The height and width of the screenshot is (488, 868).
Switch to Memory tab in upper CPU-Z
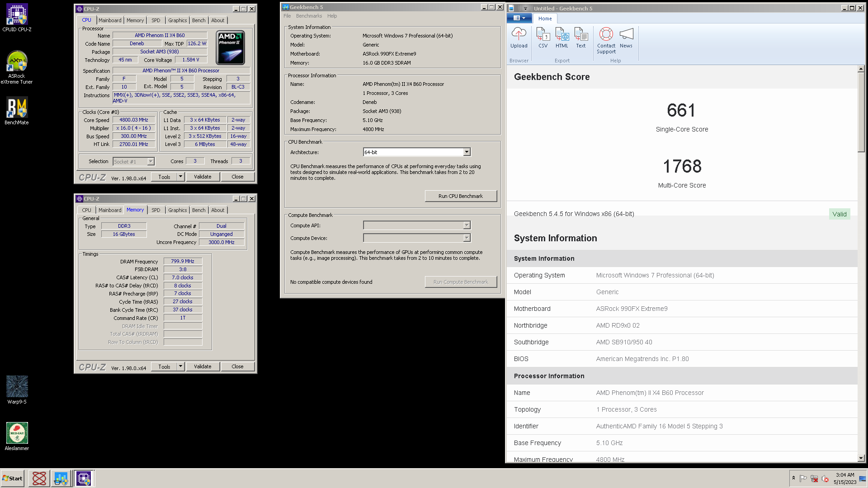click(x=135, y=20)
